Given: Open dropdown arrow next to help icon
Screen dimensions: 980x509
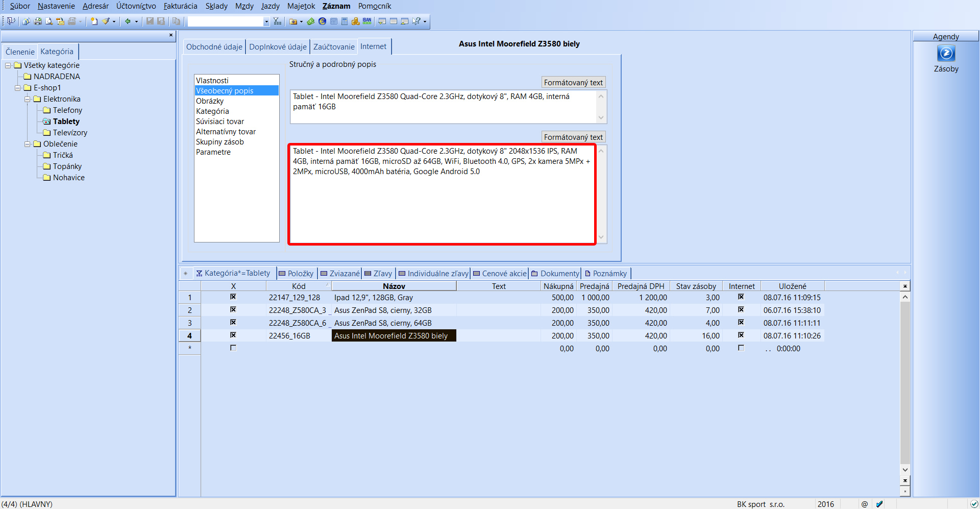Looking at the screenshot, I should point(425,21).
